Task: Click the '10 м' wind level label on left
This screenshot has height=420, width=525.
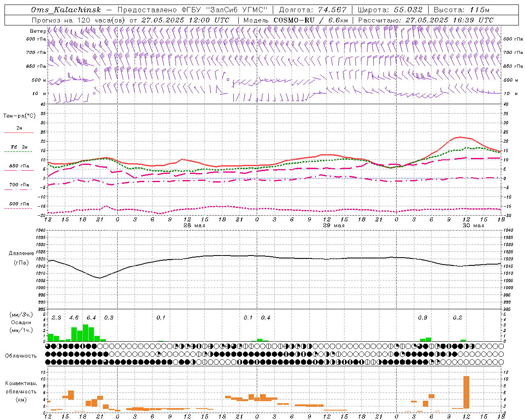Action: 40,94
